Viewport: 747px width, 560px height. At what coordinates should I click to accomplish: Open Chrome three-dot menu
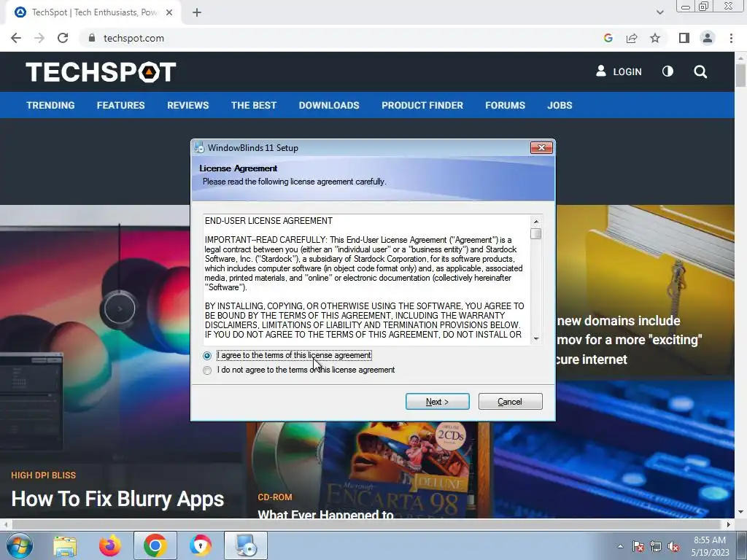tap(731, 38)
